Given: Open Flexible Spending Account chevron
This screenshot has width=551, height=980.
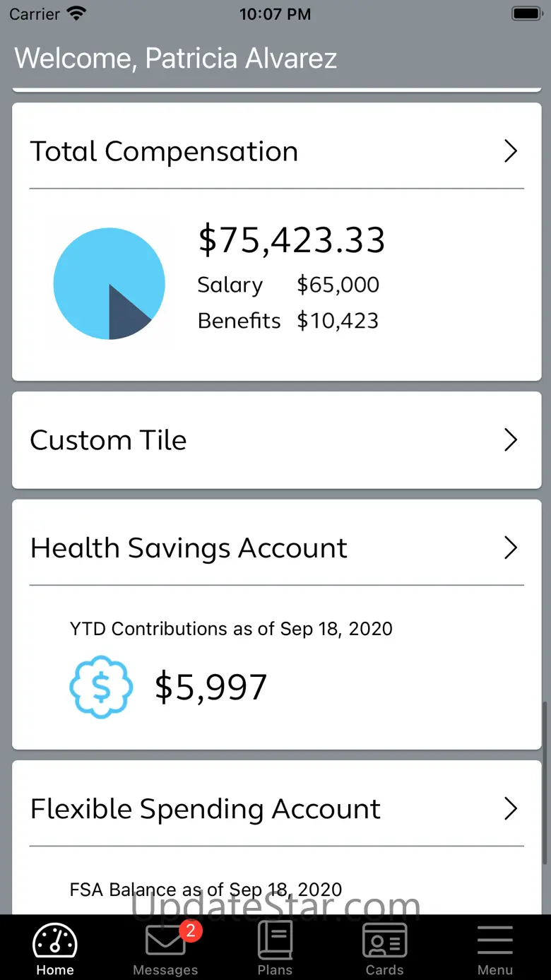Looking at the screenshot, I should 511,809.
